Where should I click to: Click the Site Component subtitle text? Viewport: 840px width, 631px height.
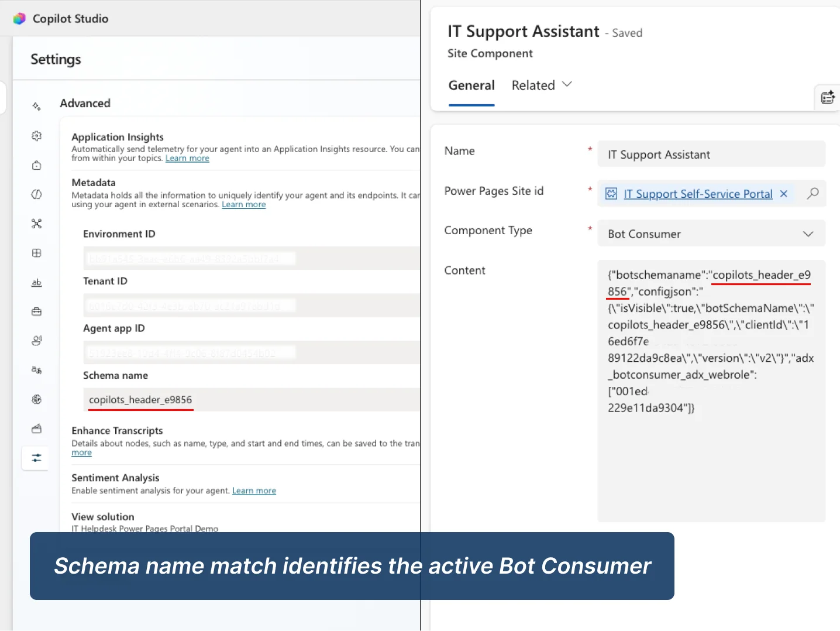(490, 53)
